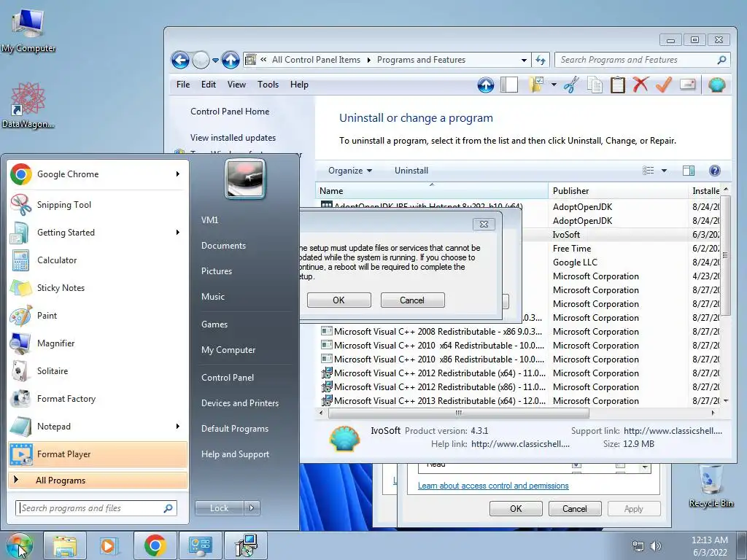Click the Search programs and files box
The image size is (747, 560).
(96, 508)
